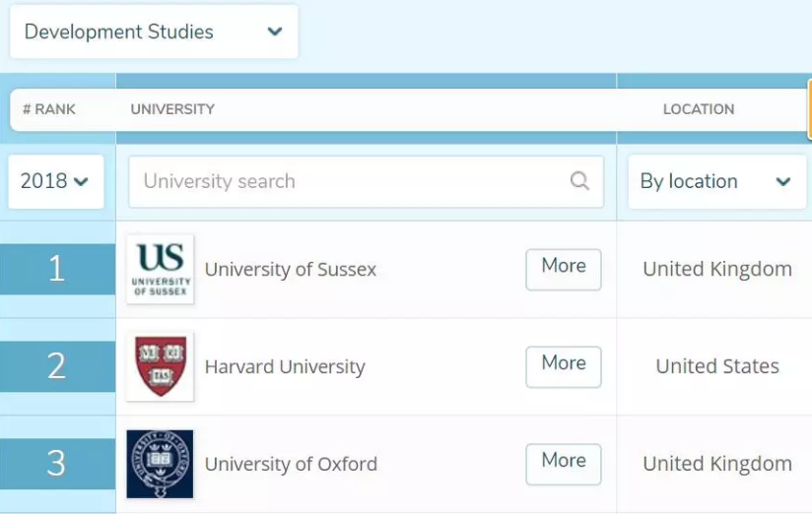
Task: Click the United States location cell
Action: [x=716, y=366]
